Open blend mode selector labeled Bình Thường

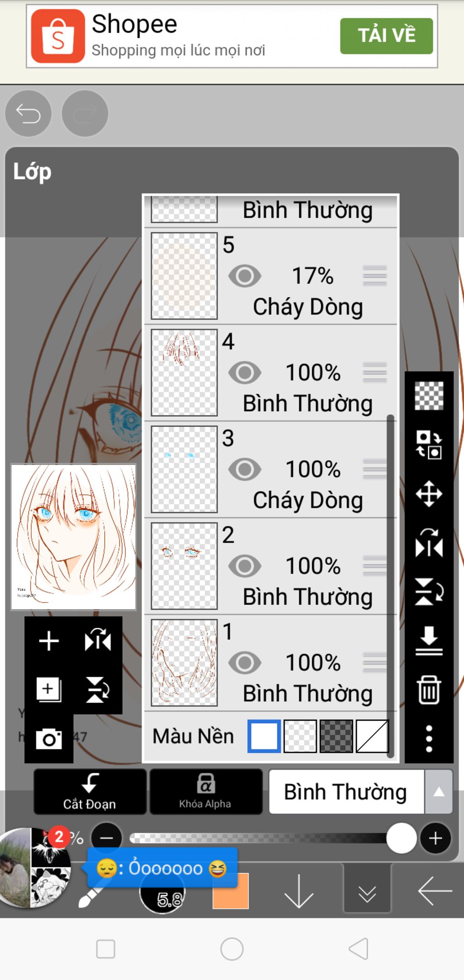click(x=347, y=791)
